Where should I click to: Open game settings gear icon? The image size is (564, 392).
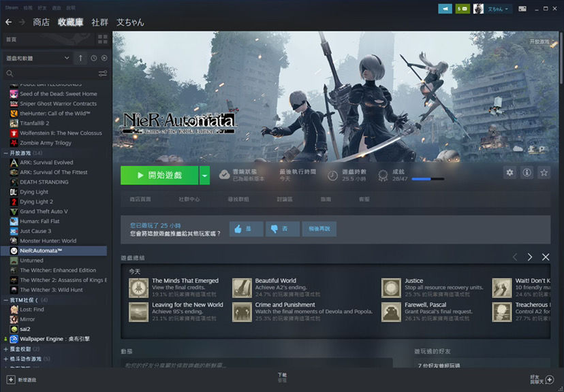pos(510,173)
